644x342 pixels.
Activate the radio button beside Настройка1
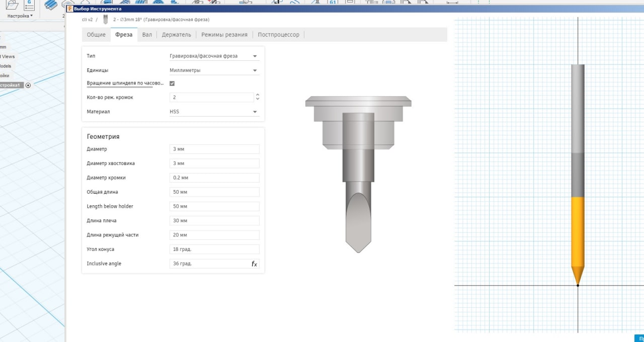(x=28, y=85)
